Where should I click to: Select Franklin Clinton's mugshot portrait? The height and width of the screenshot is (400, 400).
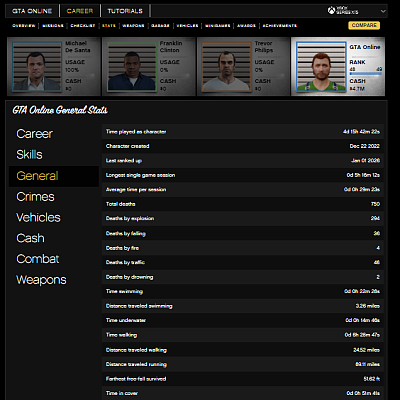click(x=132, y=67)
